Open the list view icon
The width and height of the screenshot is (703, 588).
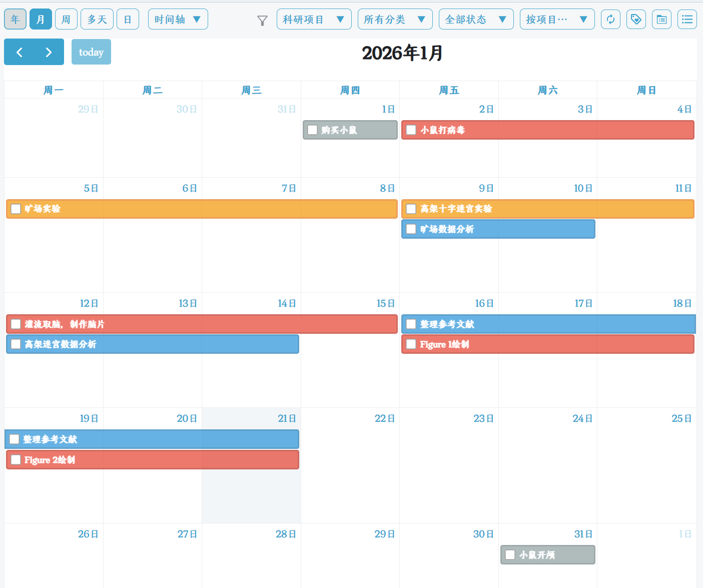[x=687, y=20]
